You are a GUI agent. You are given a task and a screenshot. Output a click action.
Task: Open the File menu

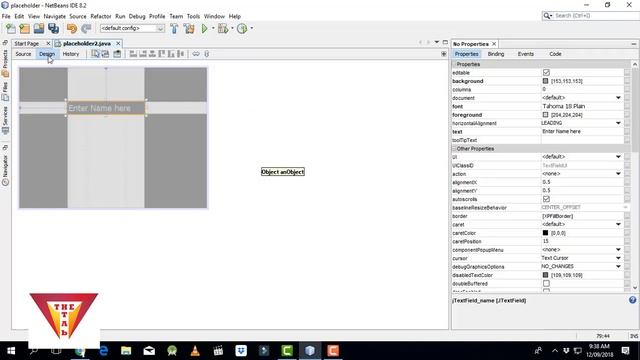pos(6,16)
